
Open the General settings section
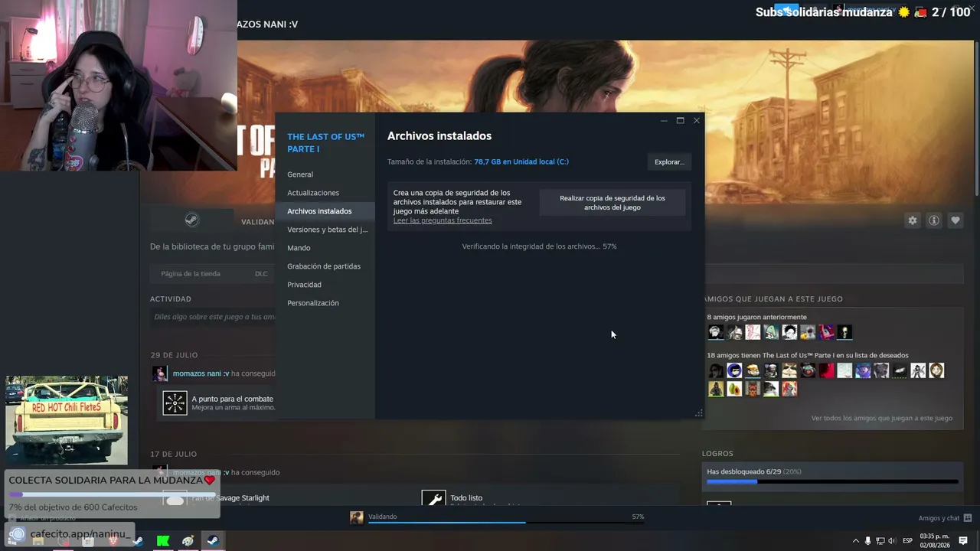coord(325,174)
